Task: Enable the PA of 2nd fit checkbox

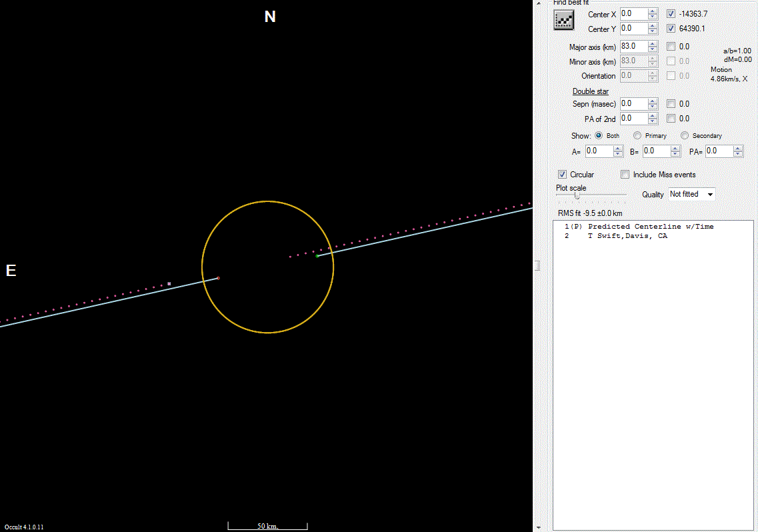Action: pos(671,118)
